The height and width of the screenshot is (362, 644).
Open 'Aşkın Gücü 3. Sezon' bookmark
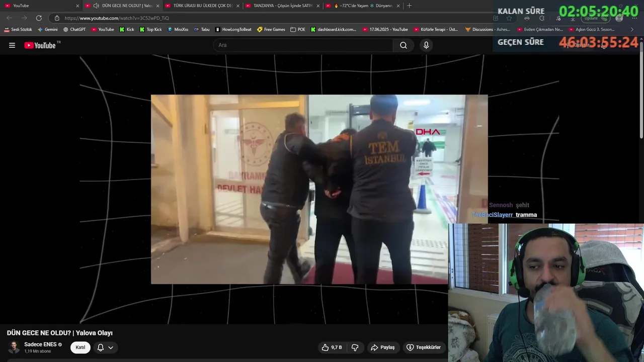(592, 30)
